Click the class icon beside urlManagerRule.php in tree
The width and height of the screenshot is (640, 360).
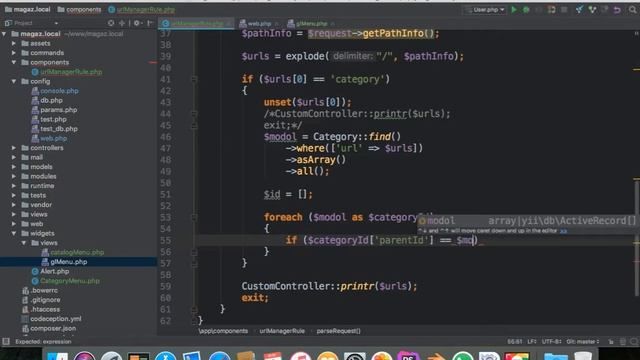pyautogui.click(x=35, y=72)
